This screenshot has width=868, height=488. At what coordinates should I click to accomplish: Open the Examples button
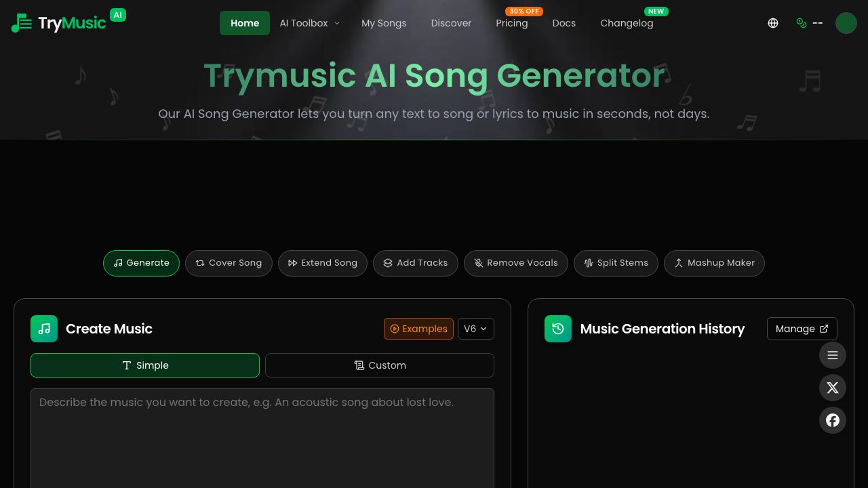pyautogui.click(x=418, y=329)
